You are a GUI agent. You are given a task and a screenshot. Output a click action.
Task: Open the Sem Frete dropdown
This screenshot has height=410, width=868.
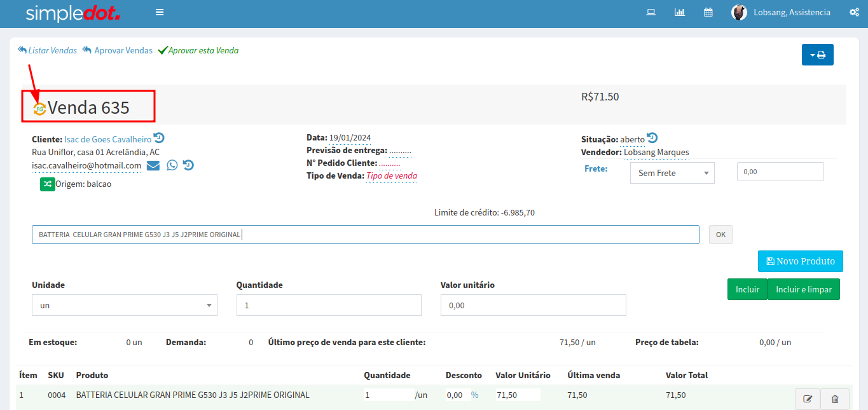point(672,173)
